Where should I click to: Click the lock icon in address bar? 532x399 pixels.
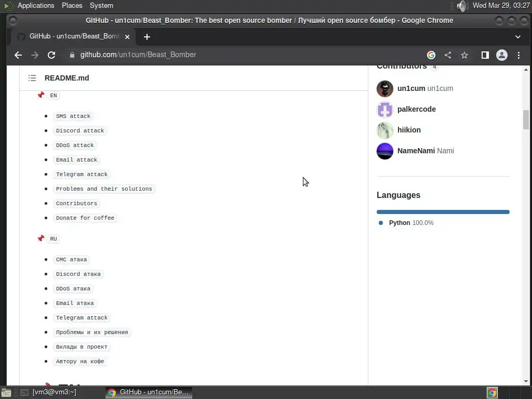point(72,55)
